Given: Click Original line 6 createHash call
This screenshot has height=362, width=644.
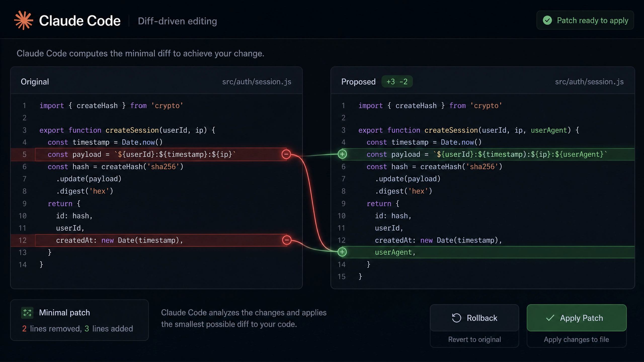Looking at the screenshot, I should (115, 167).
